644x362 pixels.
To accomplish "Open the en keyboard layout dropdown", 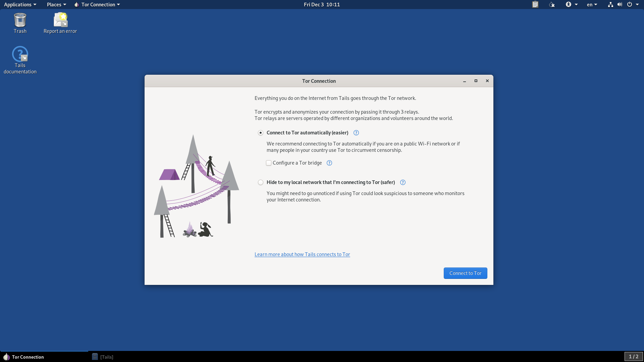I will pos(592,4).
